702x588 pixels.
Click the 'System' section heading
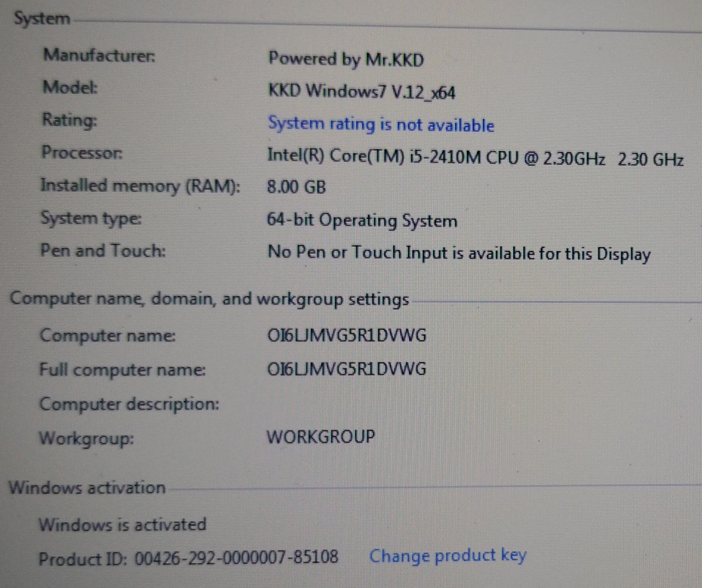(x=42, y=19)
